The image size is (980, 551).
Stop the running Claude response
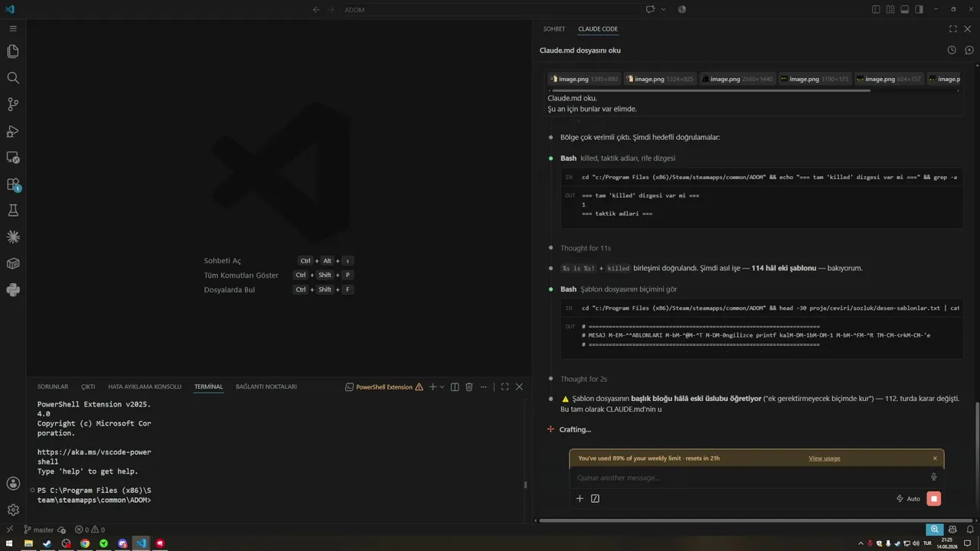click(933, 498)
